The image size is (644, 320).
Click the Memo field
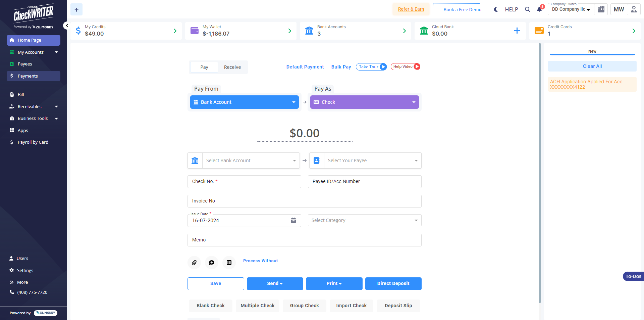click(x=305, y=240)
